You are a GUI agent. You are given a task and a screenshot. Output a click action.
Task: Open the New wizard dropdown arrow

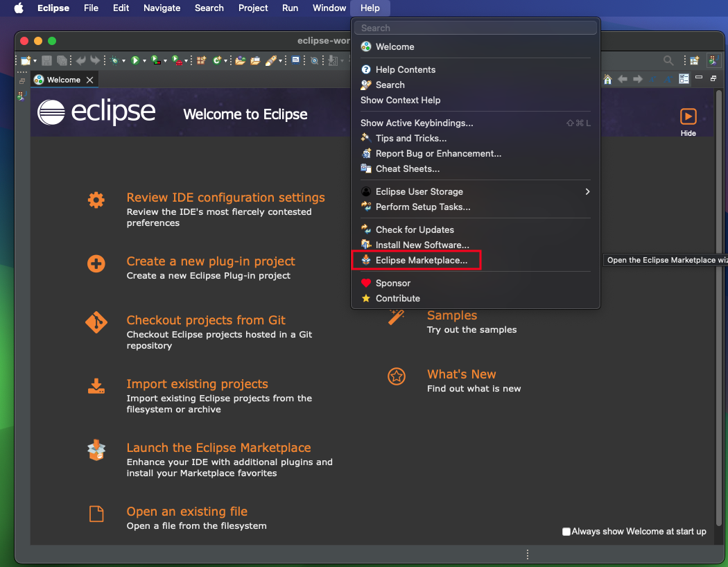click(x=35, y=61)
